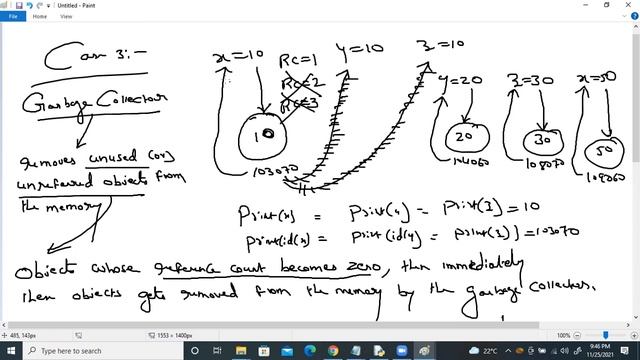The image size is (640, 360).
Task: Restore down the Paint window
Action: [607, 5]
